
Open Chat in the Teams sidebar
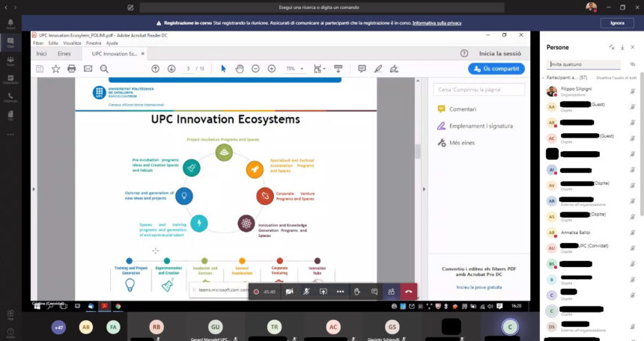click(10, 43)
